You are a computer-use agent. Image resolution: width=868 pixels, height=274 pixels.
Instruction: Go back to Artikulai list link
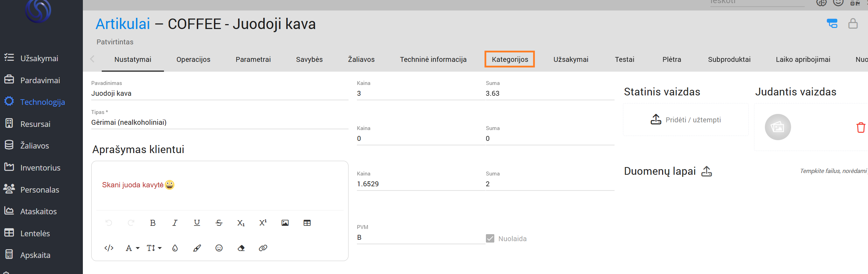click(x=123, y=24)
